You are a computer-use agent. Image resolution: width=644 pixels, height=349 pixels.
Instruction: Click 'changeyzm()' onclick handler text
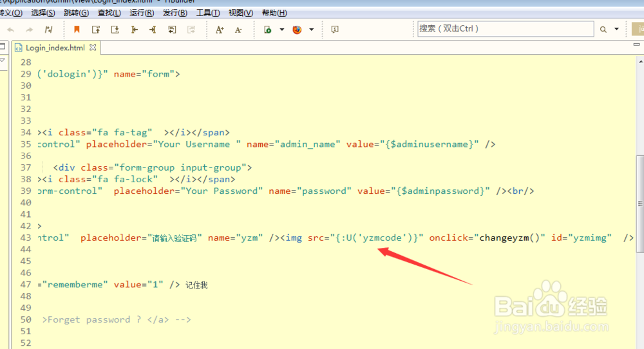tap(509, 238)
